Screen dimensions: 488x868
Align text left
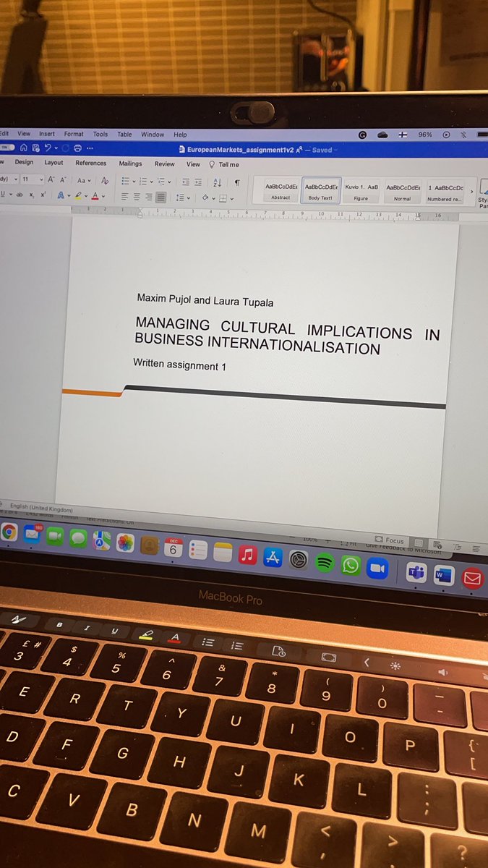pos(124,197)
